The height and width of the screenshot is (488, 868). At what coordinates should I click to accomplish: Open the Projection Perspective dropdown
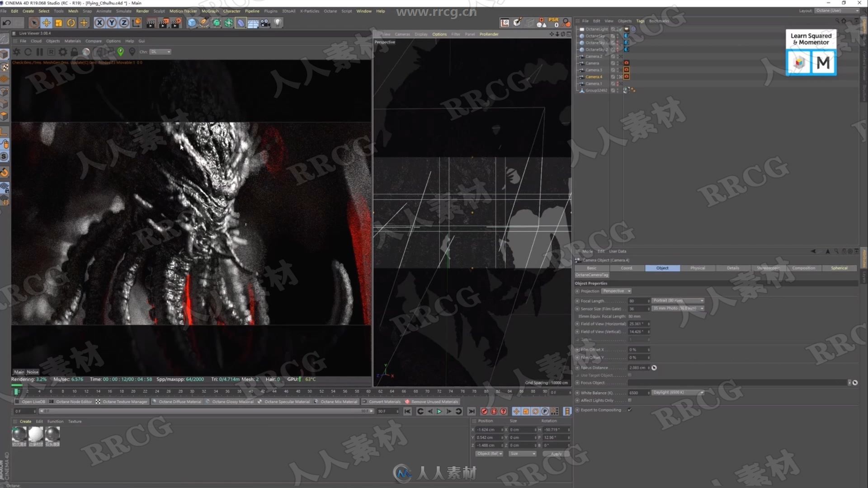tap(616, 291)
